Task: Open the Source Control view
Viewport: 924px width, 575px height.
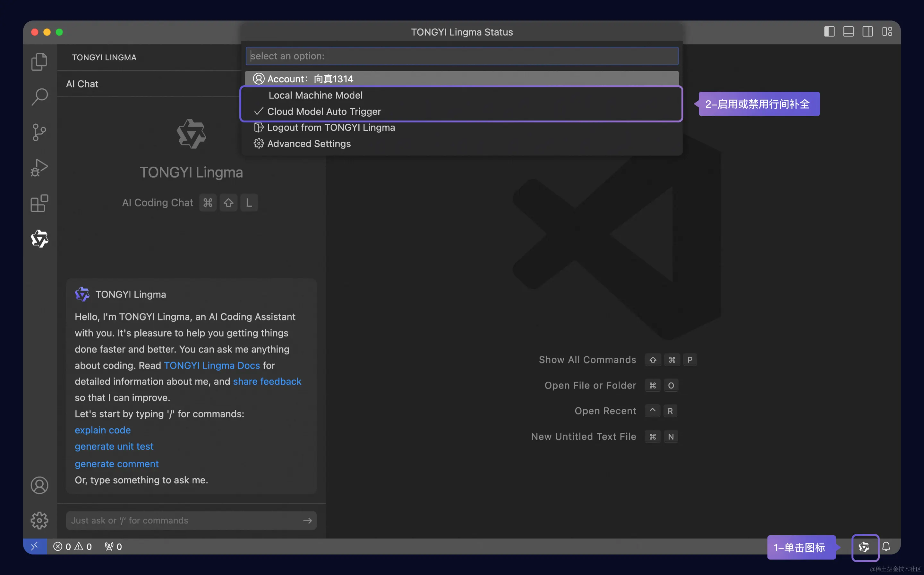Action: coord(39,132)
